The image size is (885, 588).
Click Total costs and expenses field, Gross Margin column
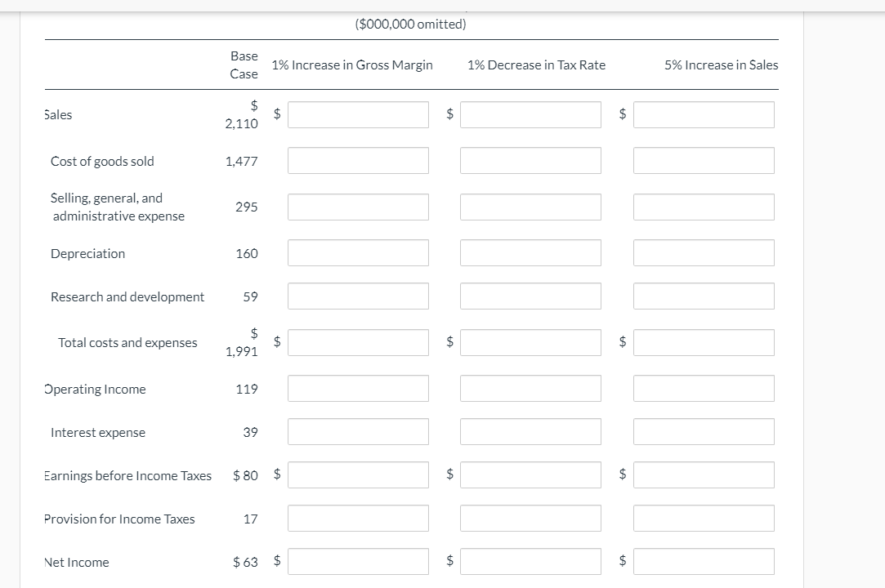[x=358, y=342]
